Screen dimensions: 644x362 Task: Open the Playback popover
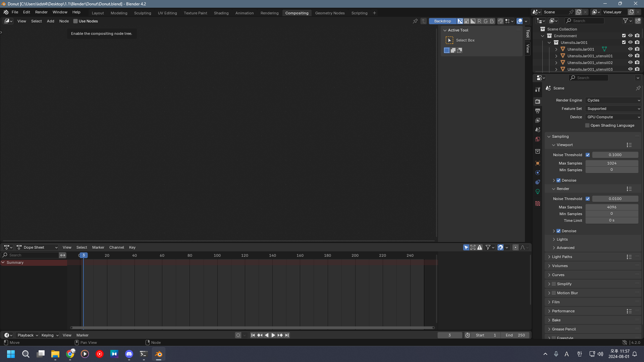coord(28,335)
